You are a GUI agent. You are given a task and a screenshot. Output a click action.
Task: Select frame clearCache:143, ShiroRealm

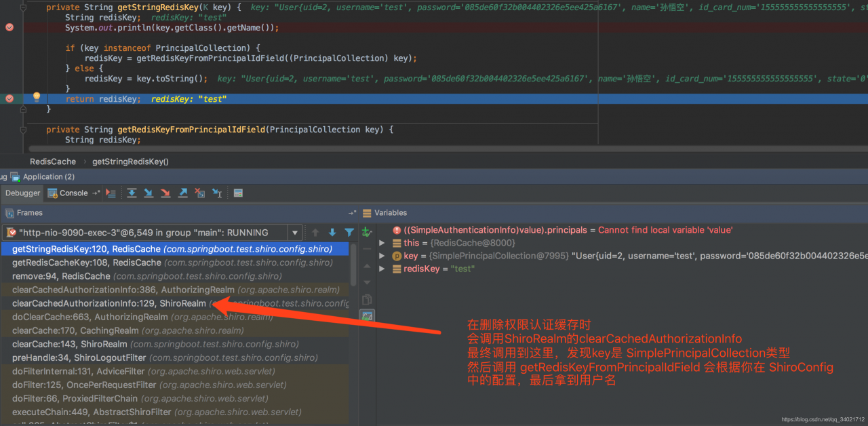pos(175,344)
